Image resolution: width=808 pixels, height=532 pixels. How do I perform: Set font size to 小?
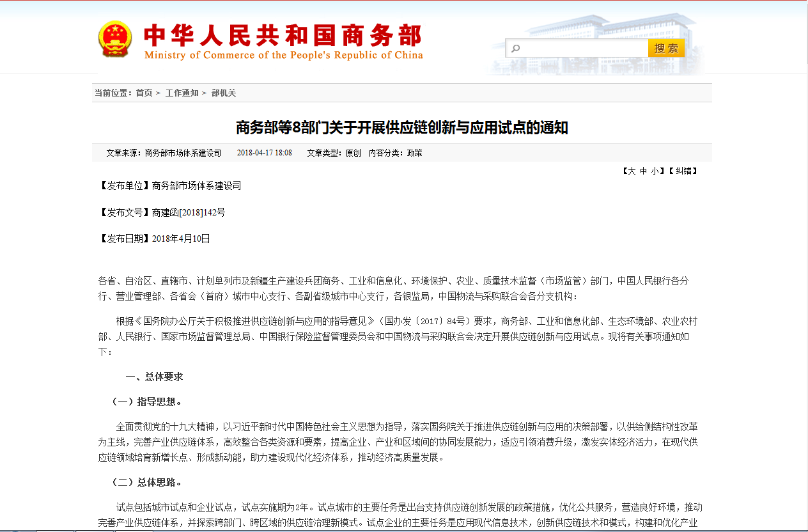tap(655, 171)
